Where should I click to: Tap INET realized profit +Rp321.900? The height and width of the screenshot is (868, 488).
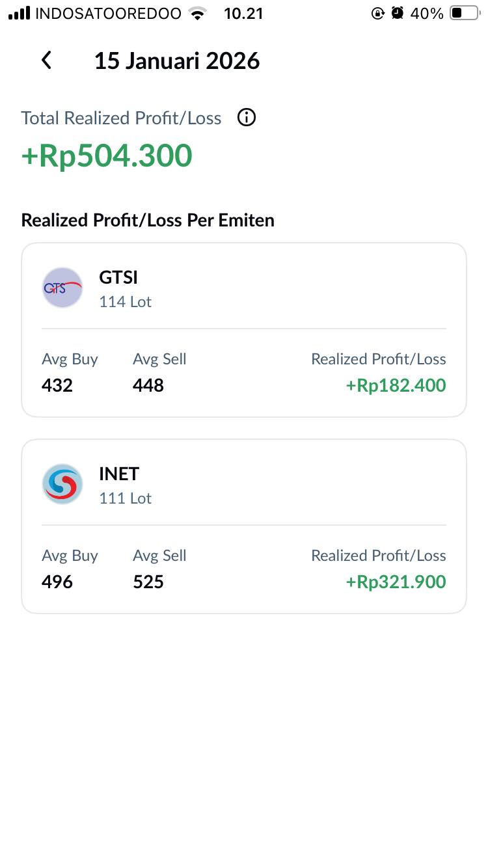(396, 582)
